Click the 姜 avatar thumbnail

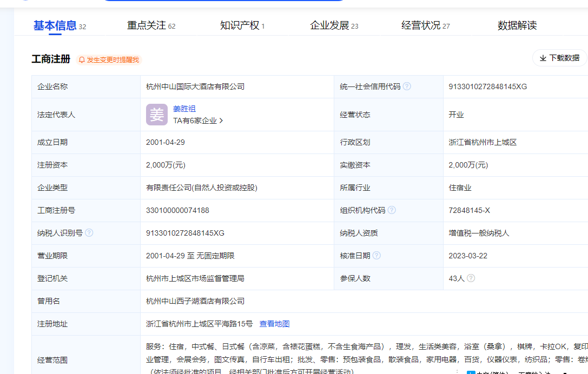tap(157, 115)
